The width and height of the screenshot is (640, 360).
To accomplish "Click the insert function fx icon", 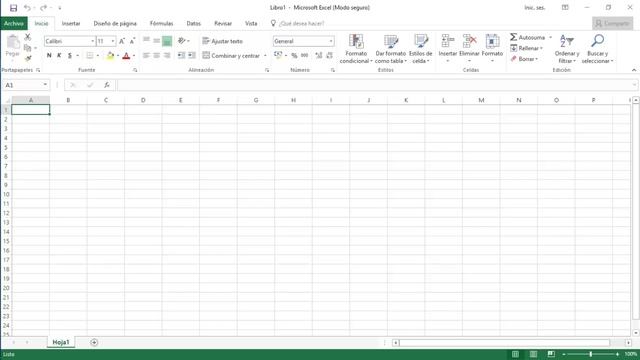I will pyautogui.click(x=107, y=85).
